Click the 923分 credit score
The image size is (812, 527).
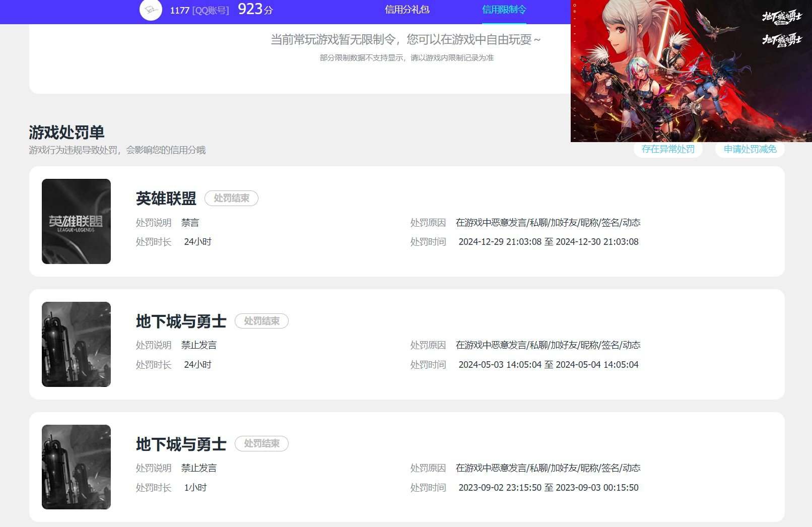pos(255,9)
